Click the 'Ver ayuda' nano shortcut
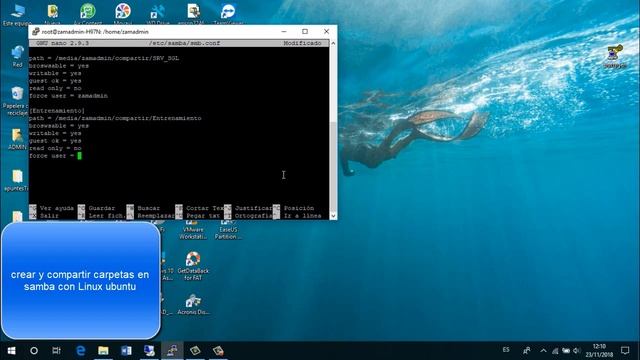Screen dimensions: 640x360 pos(52,208)
